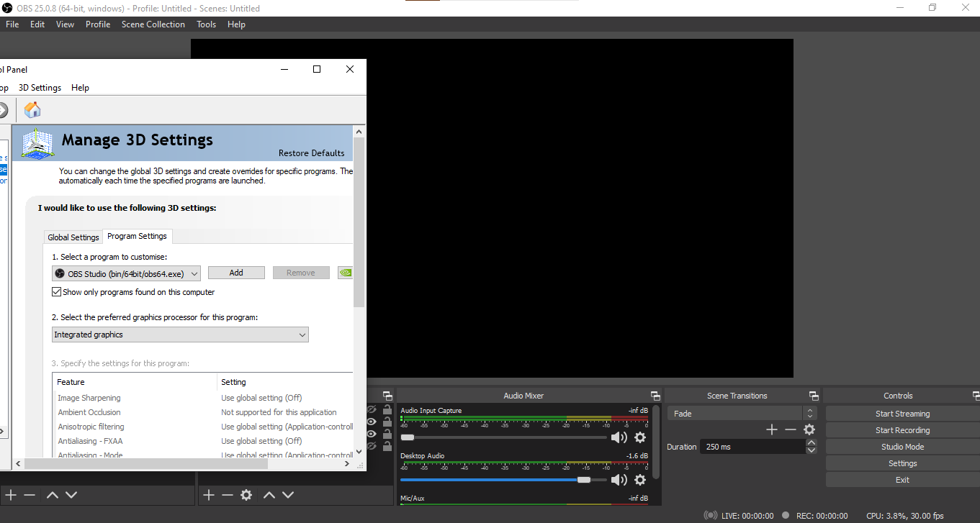This screenshot has width=980, height=523.
Task: Click the Exit button in Controls
Action: click(x=902, y=480)
